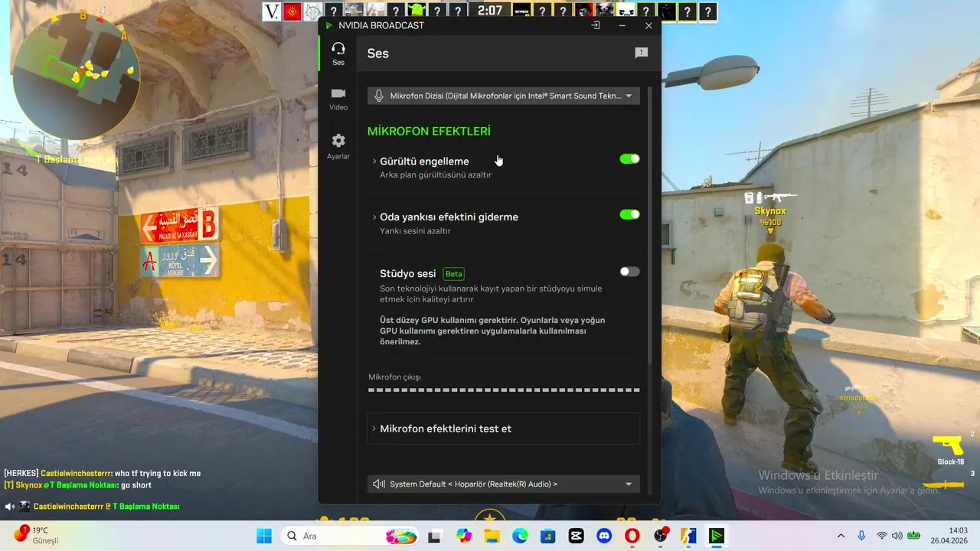Click the NVIDIA logo in the title bar
Image resolution: width=980 pixels, height=551 pixels.
(x=329, y=25)
